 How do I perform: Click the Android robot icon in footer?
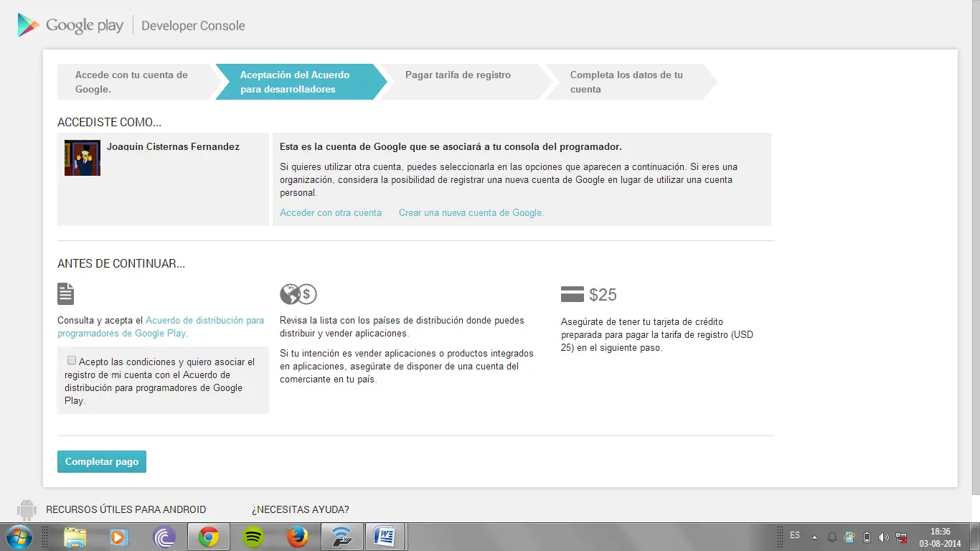[27, 509]
